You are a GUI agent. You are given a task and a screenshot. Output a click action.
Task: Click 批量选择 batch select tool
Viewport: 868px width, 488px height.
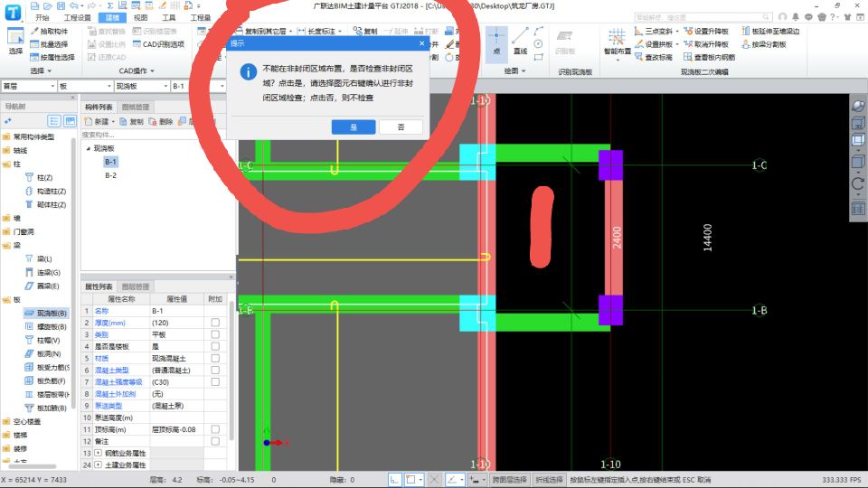(49, 44)
